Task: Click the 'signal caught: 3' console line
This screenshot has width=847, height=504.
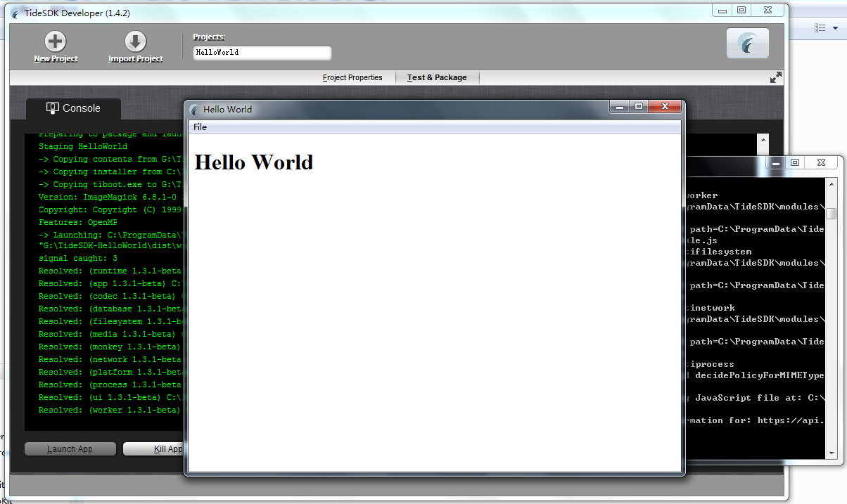Action: (x=78, y=259)
